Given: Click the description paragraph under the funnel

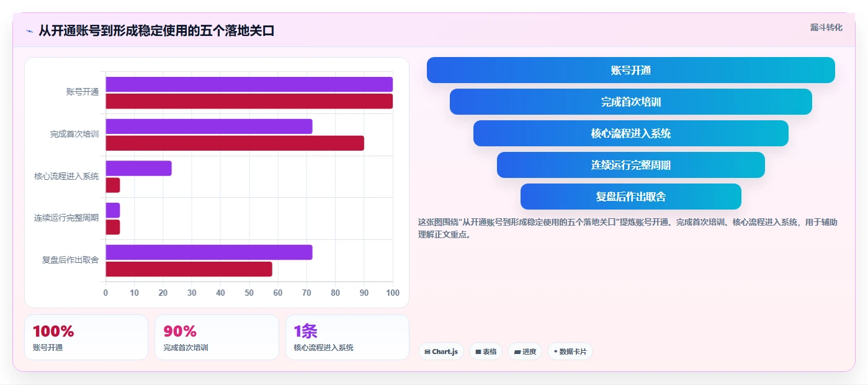Looking at the screenshot, I should click(x=628, y=228).
